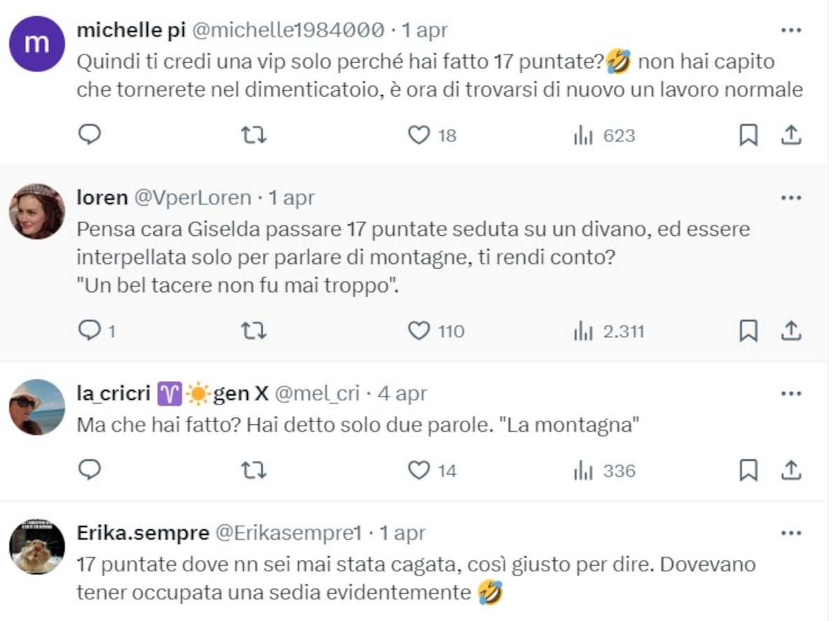Share michelle pi's tweet
This screenshot has height=621, width=840.
point(790,134)
